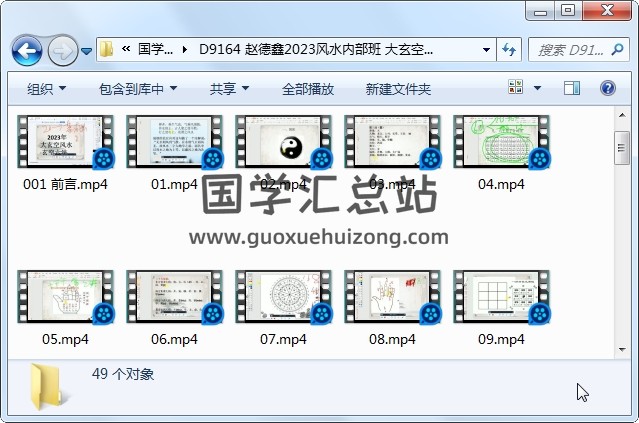Viewport: 639px width, 423px height.
Task: Click the file name 04.mp4
Action: [501, 184]
